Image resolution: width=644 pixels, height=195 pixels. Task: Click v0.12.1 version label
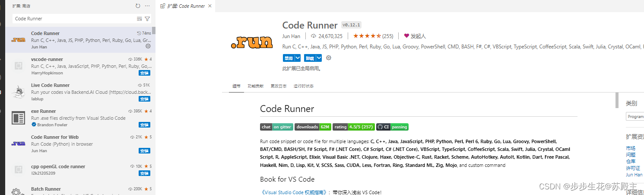(x=351, y=25)
